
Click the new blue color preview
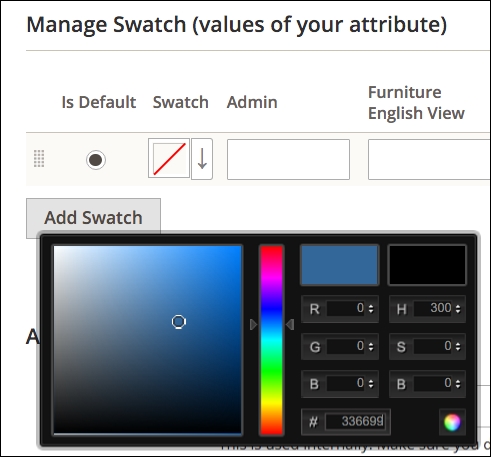(x=340, y=265)
